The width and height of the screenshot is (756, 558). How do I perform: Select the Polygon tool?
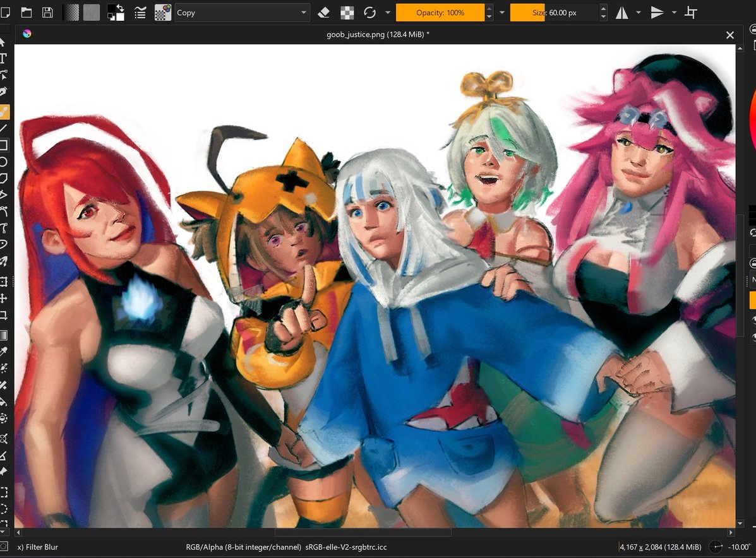coord(3,179)
